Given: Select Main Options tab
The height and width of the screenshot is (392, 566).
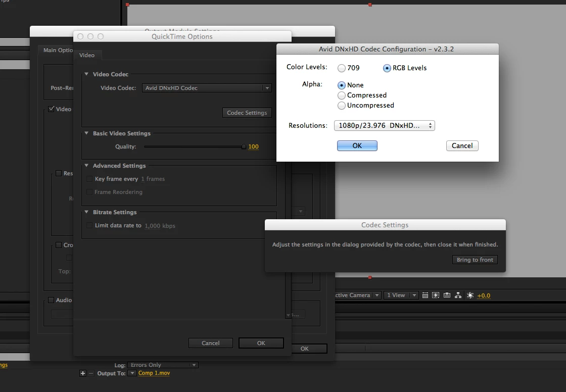Looking at the screenshot, I should point(58,50).
